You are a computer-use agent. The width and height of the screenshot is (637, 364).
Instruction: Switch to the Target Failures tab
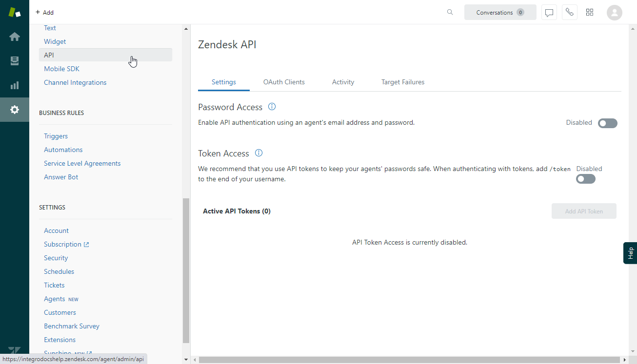coord(403,82)
